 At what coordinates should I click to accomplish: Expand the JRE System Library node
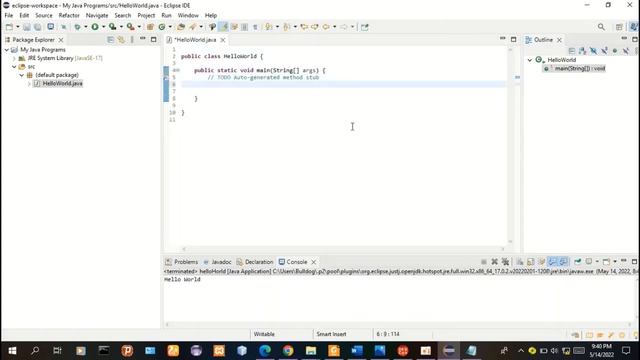click(14, 58)
